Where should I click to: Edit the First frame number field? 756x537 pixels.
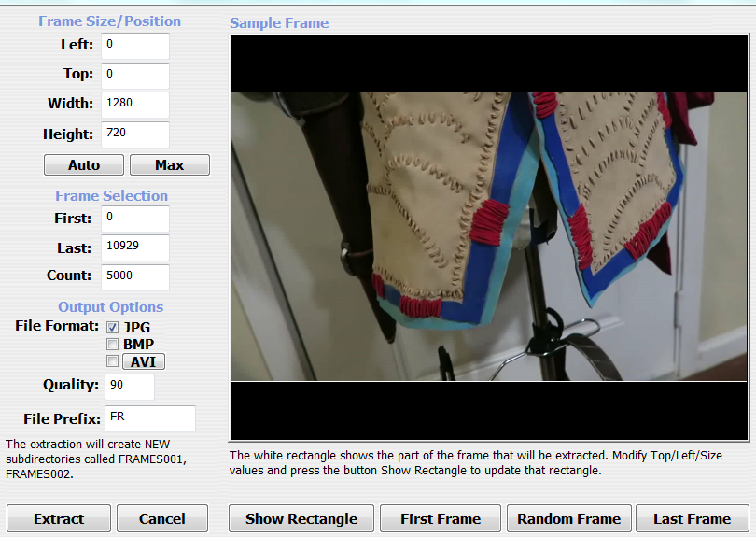pos(134,219)
